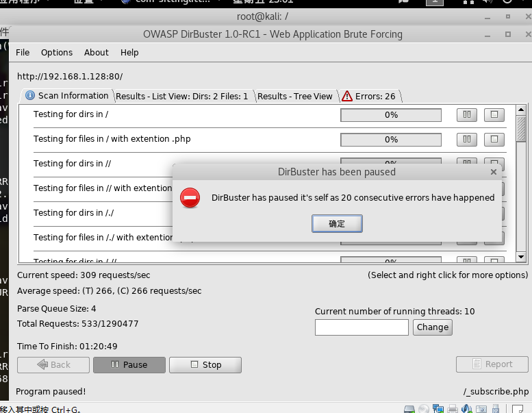Open the About menu

point(97,53)
